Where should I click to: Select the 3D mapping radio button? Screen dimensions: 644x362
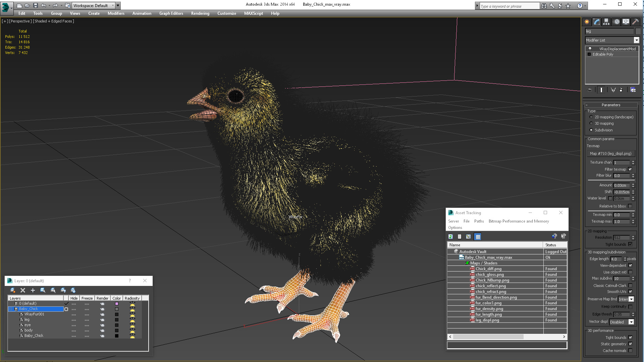(591, 123)
